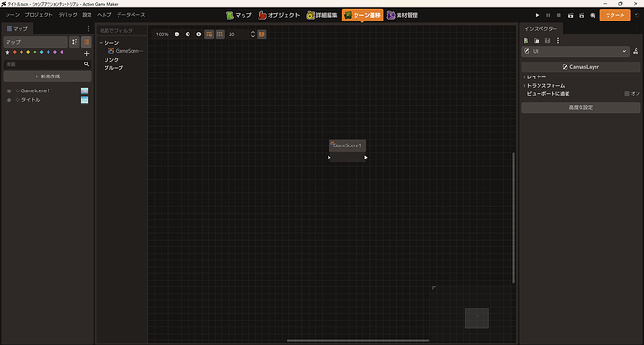Click the magnifier icon in the top toolbar
This screenshot has height=345, width=644.
593,15
